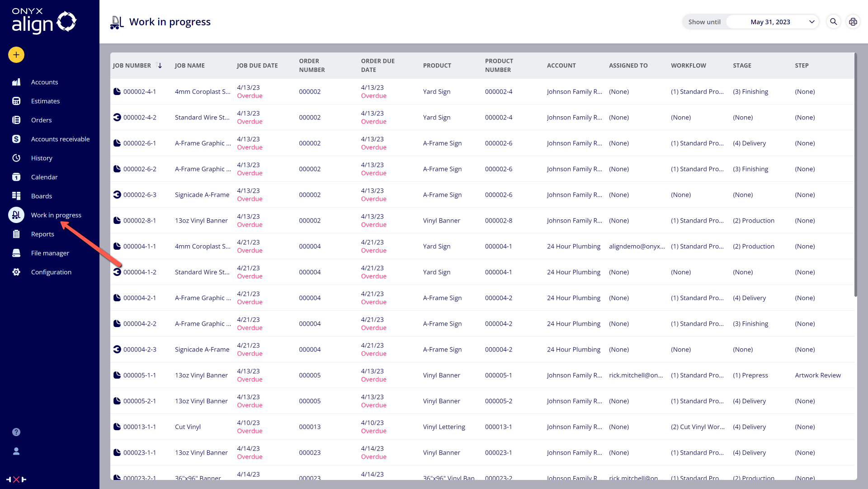Open the Accounts sidebar icon
Image resolution: width=868 pixels, height=489 pixels.
click(x=16, y=82)
